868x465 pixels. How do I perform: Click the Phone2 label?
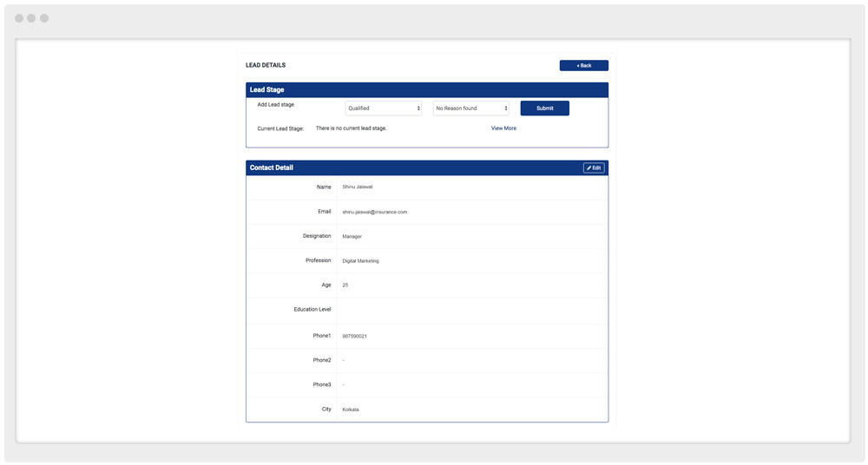click(x=322, y=360)
